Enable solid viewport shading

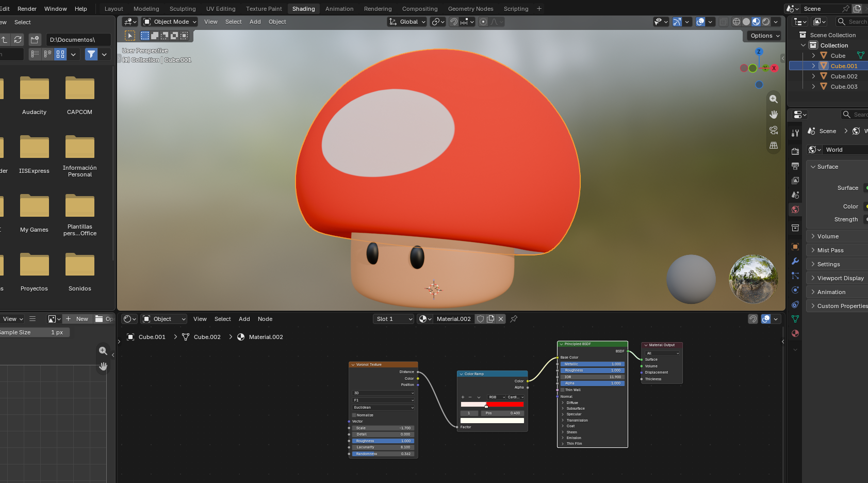(746, 22)
